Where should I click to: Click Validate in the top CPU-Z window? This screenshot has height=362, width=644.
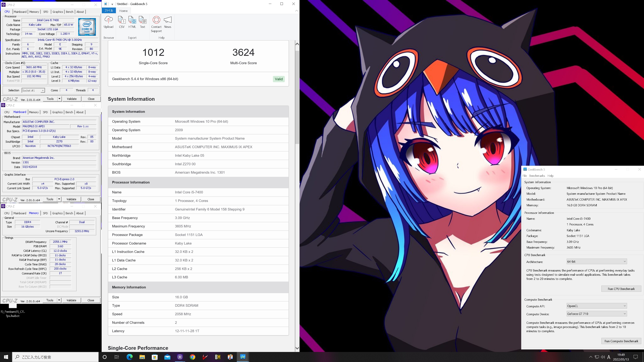click(72, 99)
